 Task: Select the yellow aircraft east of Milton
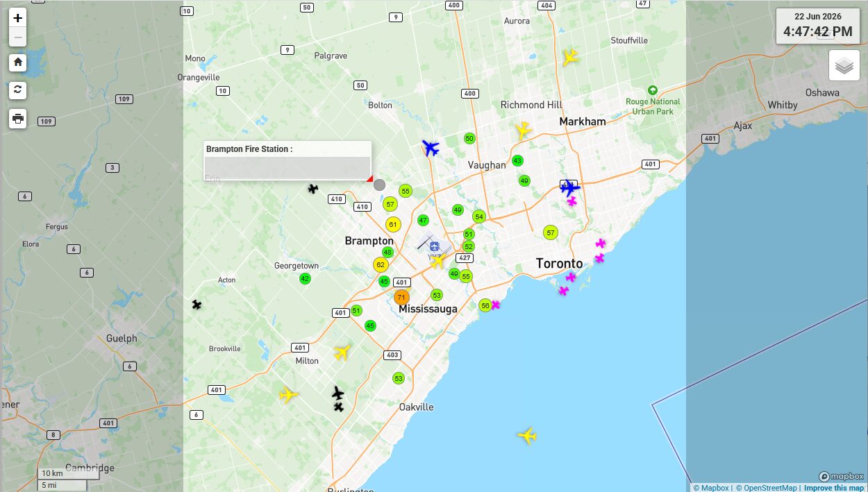(x=342, y=352)
